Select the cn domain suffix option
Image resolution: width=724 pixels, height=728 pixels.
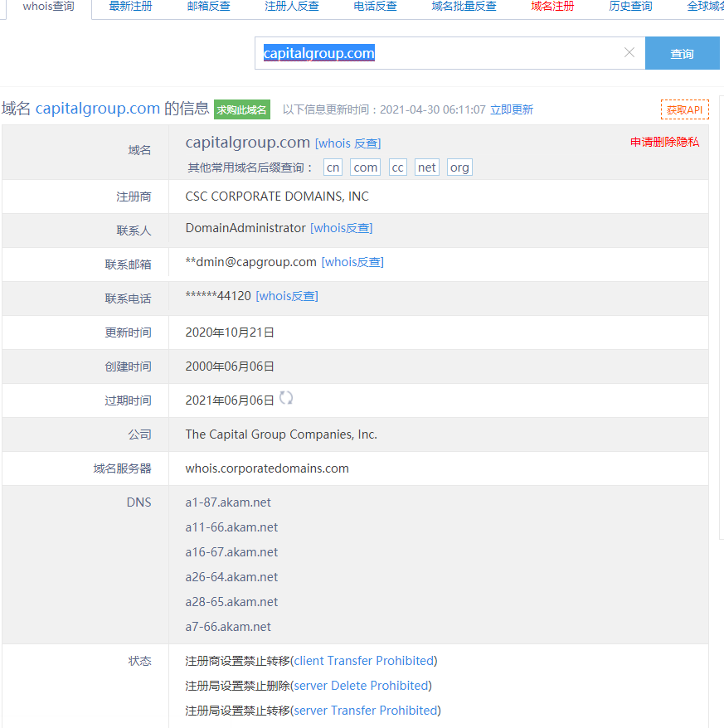pyautogui.click(x=333, y=167)
